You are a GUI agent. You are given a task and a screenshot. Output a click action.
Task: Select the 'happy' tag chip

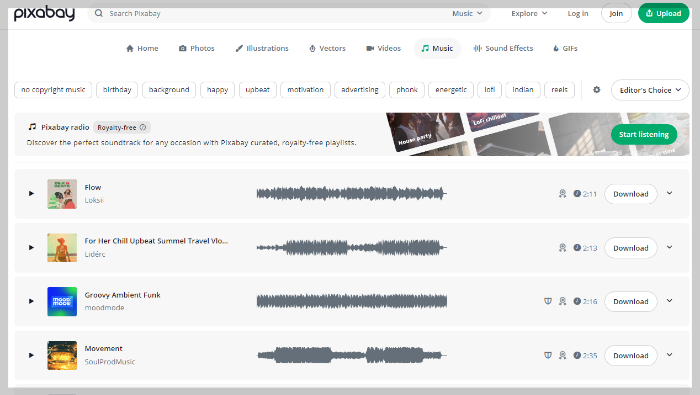coord(217,90)
